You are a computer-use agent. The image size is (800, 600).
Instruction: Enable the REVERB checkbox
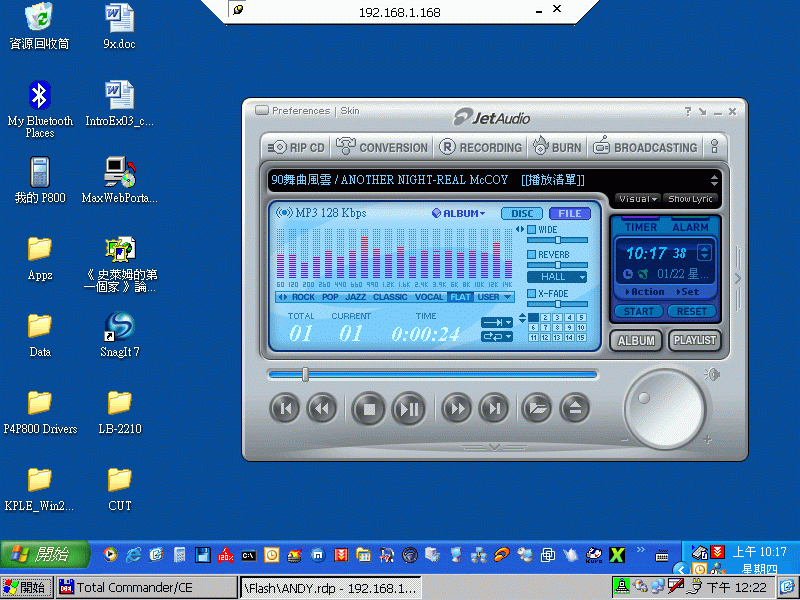click(531, 254)
